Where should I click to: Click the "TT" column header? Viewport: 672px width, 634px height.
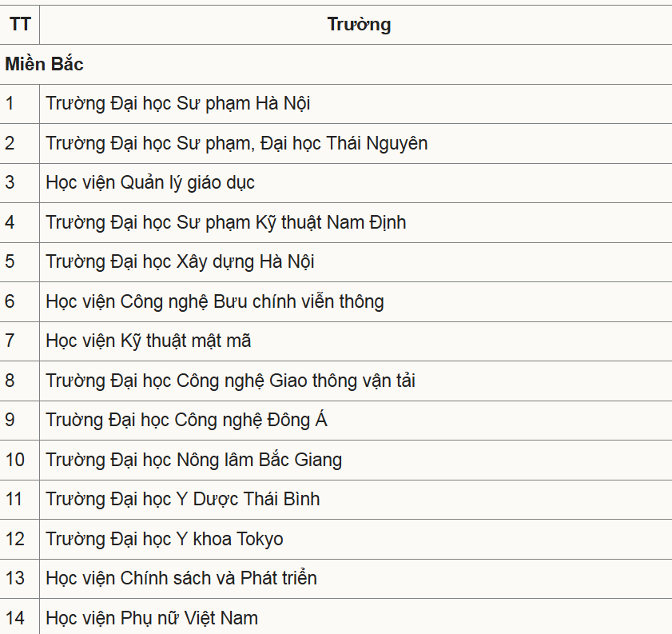click(20, 24)
